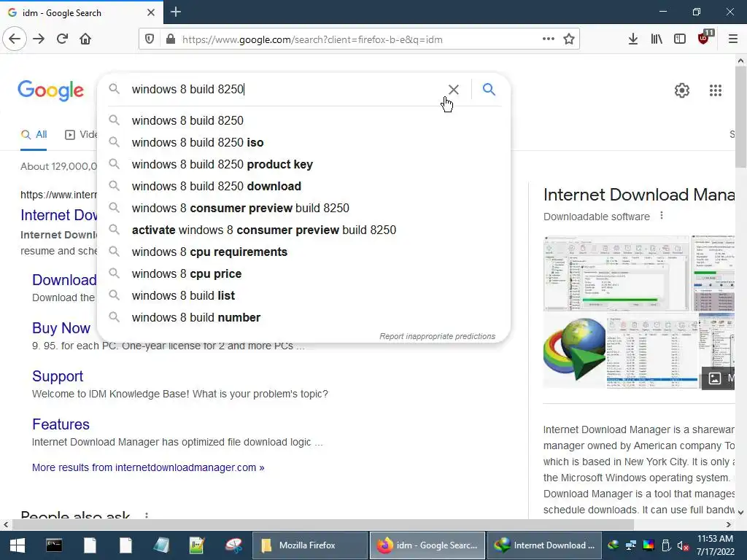The image size is (747, 560).
Task: Open the Download sitelink
Action: [x=64, y=280]
